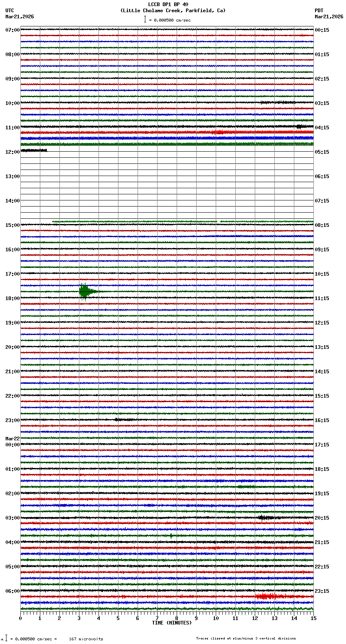Click the scale bar label '= 0.000500 cm/sec' at top
346x644 pixels.
[170, 20]
